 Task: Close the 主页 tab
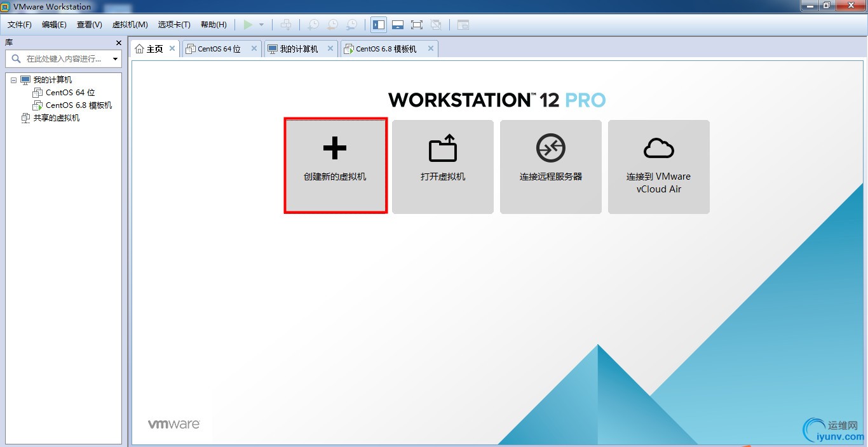[172, 48]
